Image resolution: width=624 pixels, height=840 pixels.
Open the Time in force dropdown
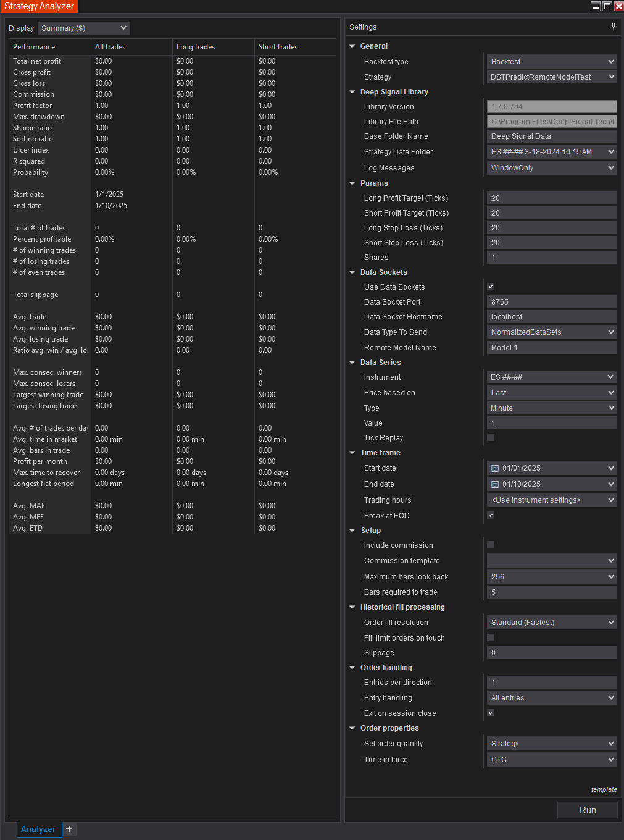pyautogui.click(x=552, y=760)
